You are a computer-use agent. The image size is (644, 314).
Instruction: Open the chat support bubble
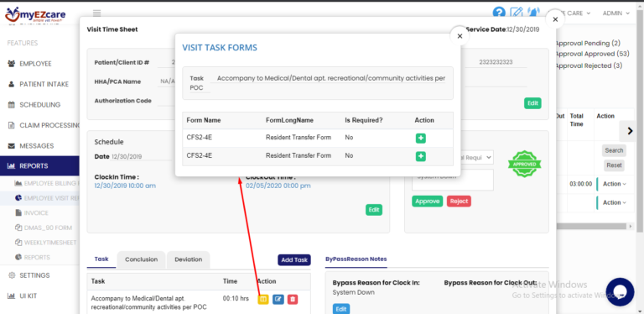tap(620, 292)
